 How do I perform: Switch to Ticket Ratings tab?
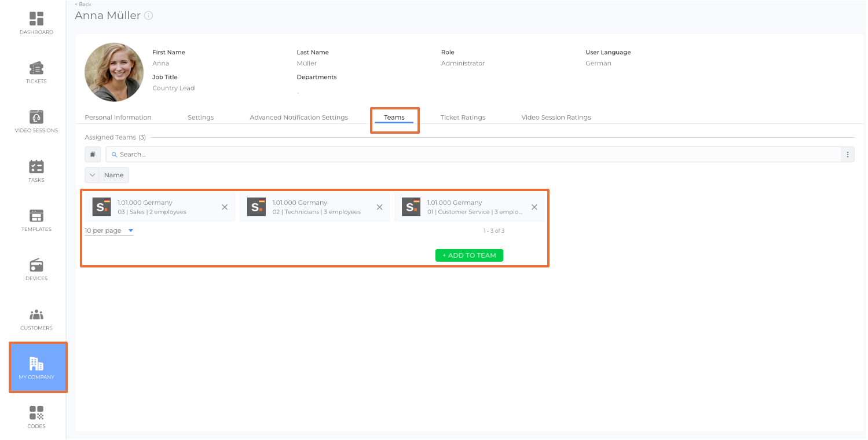coord(463,118)
